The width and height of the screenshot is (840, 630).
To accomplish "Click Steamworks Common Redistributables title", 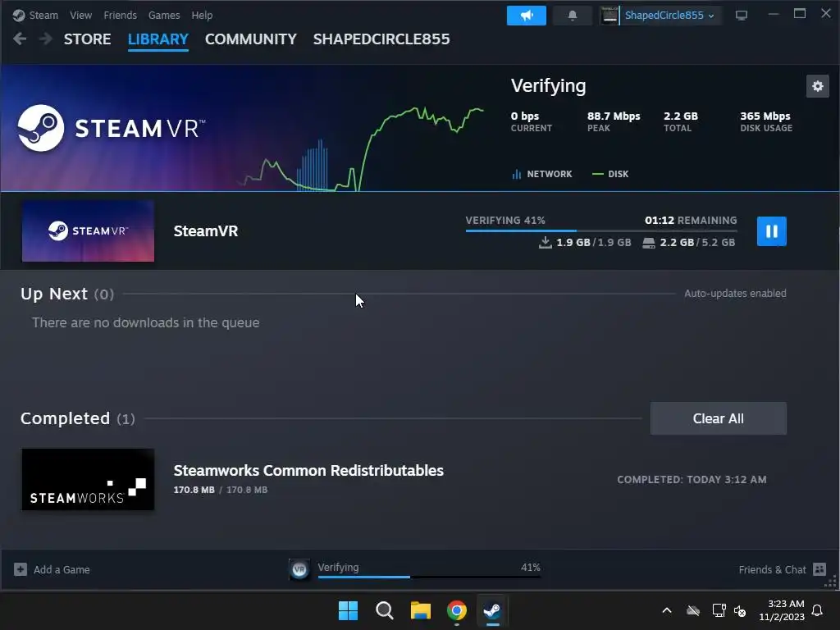I will click(x=308, y=470).
